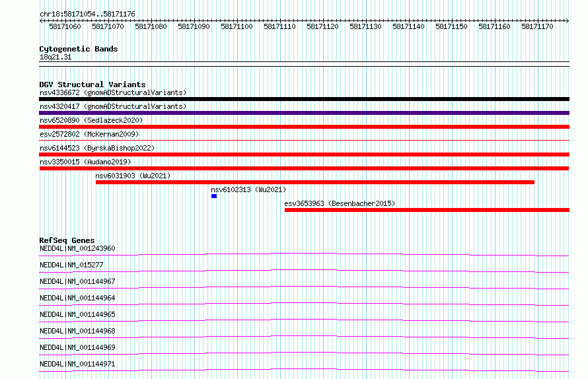Click ruler position 58171110
The width and height of the screenshot is (588, 379).
point(279,26)
